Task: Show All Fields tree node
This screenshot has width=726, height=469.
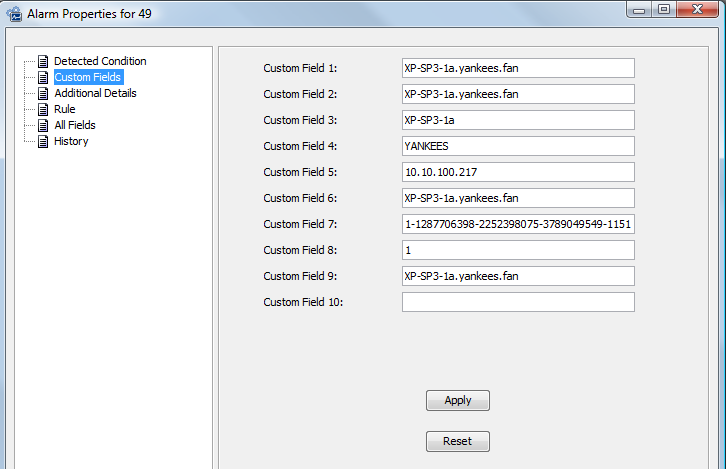Action: pos(75,125)
